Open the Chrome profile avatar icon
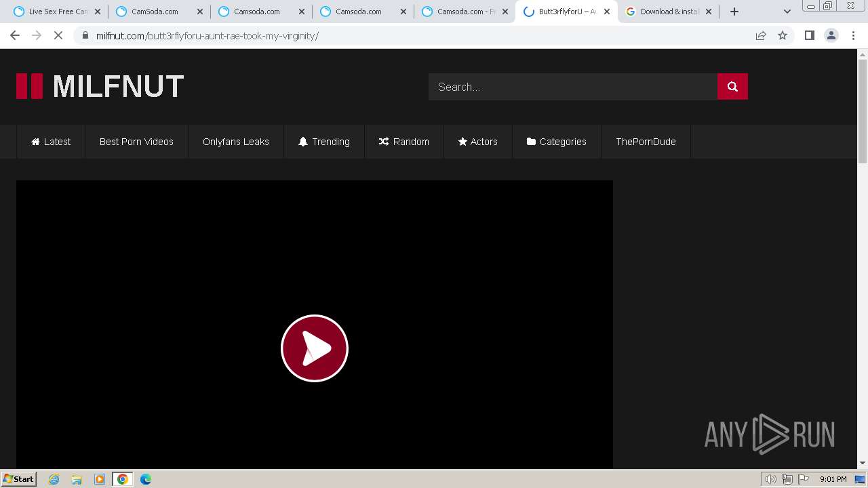The width and height of the screenshot is (868, 488). (831, 35)
